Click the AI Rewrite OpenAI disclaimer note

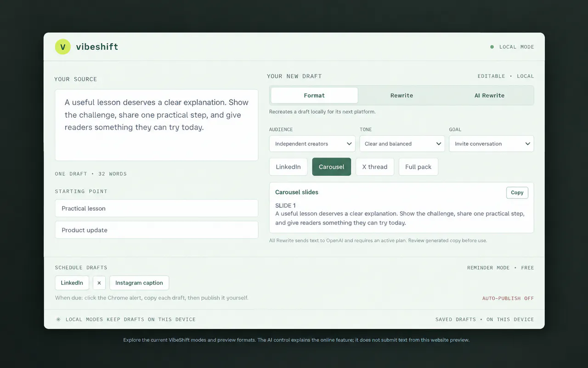click(x=378, y=241)
